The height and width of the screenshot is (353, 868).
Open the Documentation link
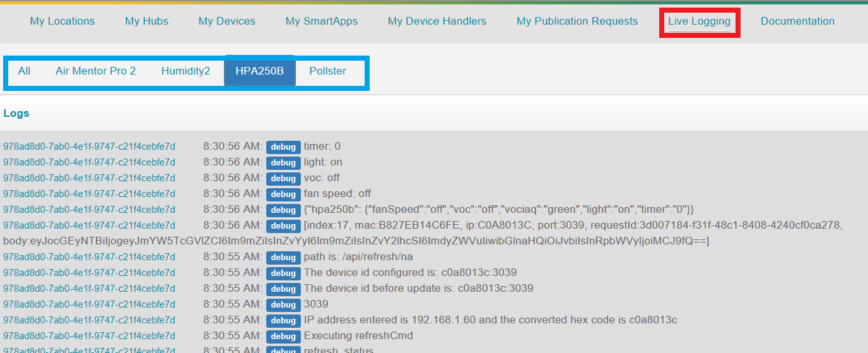[x=797, y=21]
